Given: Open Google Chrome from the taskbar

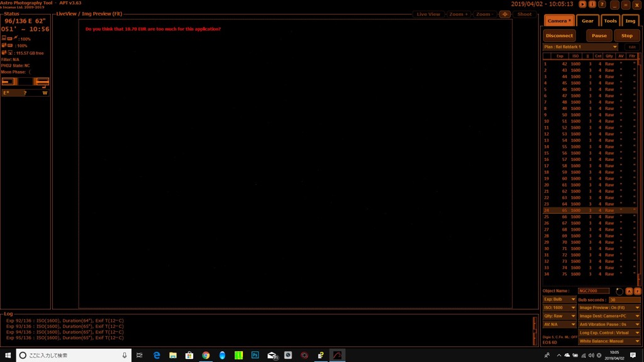Looking at the screenshot, I should (206, 356).
